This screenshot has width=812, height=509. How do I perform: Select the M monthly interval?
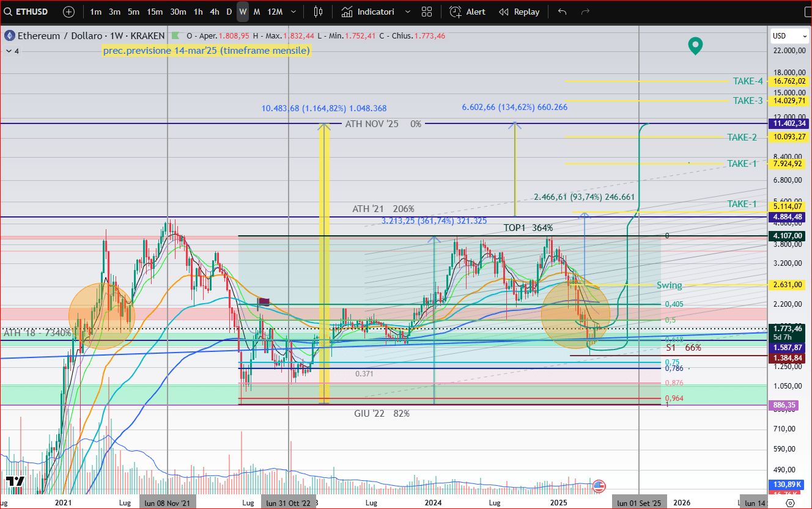pyautogui.click(x=257, y=11)
